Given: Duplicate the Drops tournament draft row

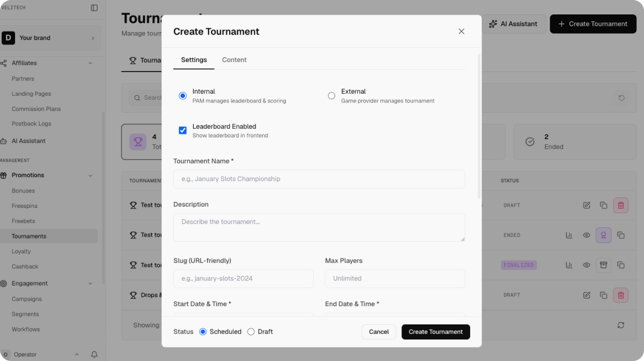Looking at the screenshot, I should tap(603, 295).
